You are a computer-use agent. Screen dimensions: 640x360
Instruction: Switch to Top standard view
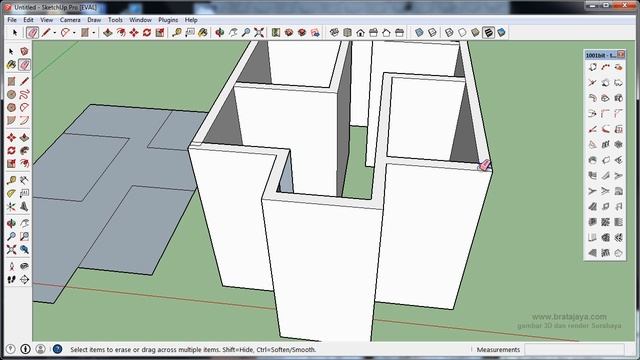(x=347, y=33)
